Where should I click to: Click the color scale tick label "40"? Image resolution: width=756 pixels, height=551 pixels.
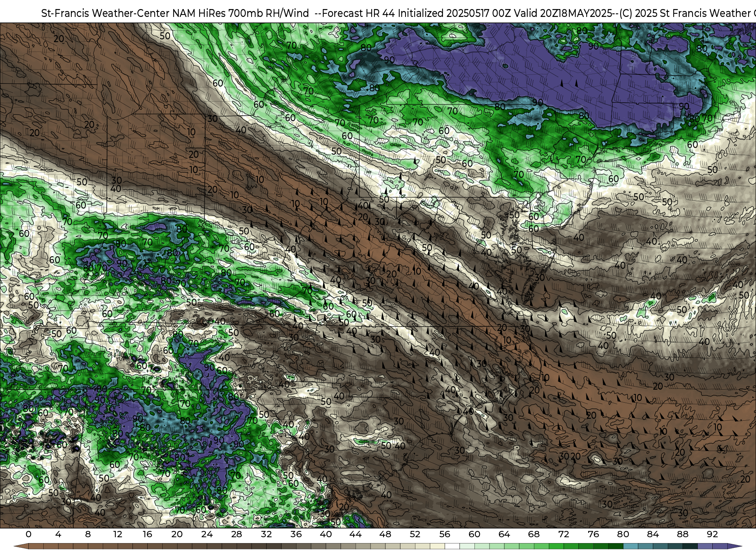pyautogui.click(x=326, y=534)
